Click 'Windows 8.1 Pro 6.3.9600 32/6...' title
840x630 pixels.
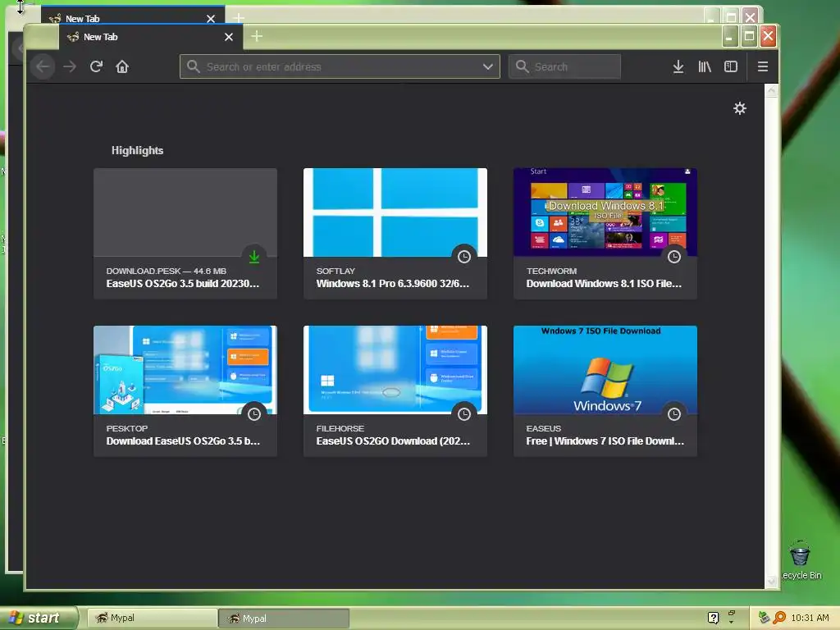click(x=393, y=284)
